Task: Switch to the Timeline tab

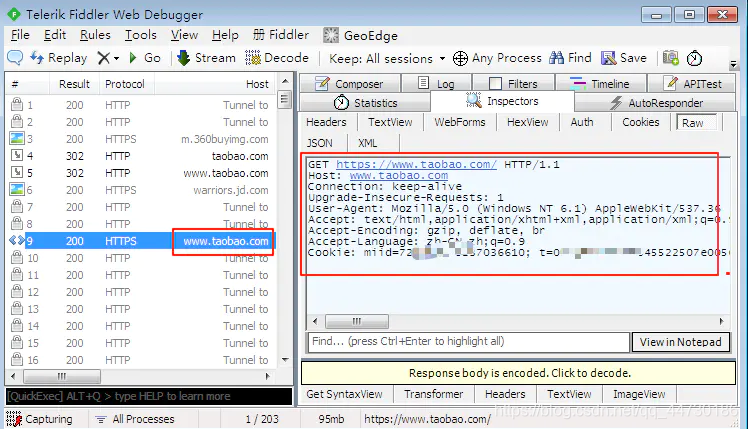Action: [x=600, y=84]
